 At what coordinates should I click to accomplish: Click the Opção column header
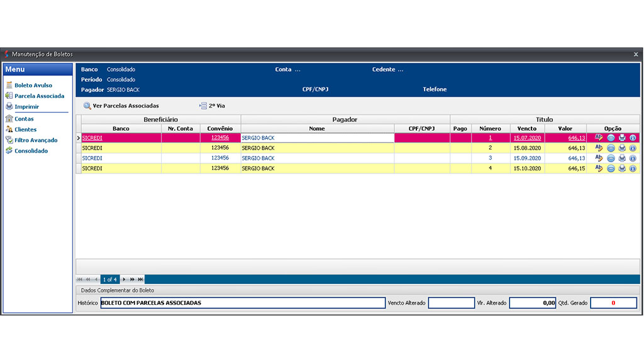613,128
